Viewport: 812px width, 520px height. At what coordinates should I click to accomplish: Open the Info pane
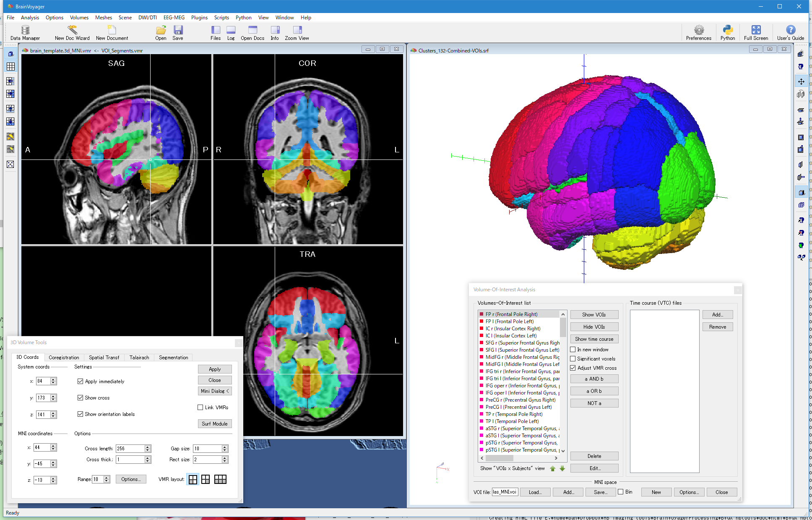(x=275, y=32)
